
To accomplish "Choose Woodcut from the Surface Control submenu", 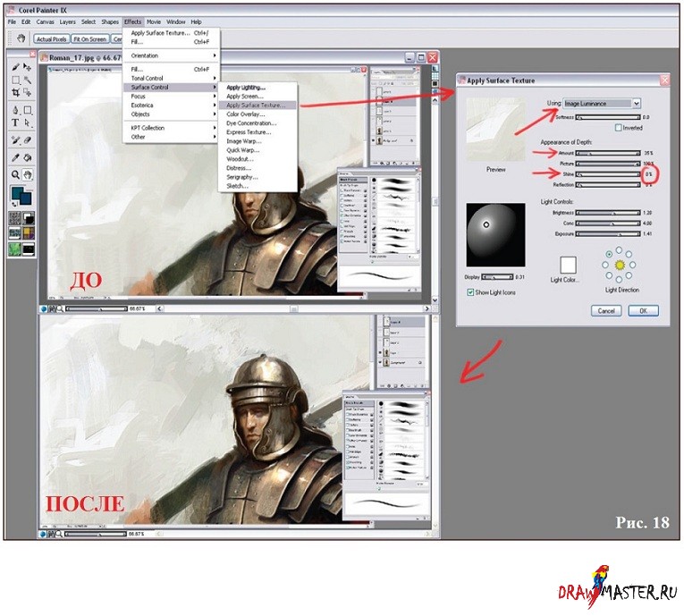I will 258,159.
